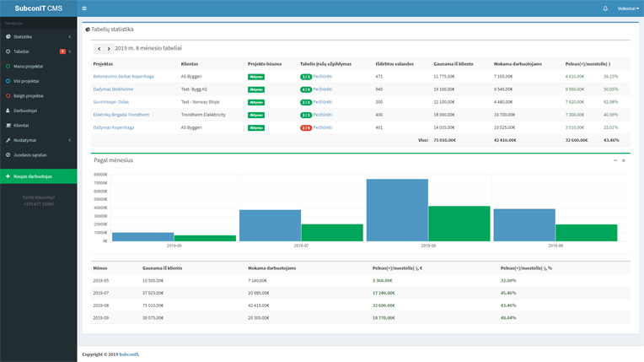Image resolution: width=644 pixels, height=362 pixels.
Task: Open Mano projektai in the sidebar
Action: pyautogui.click(x=38, y=66)
